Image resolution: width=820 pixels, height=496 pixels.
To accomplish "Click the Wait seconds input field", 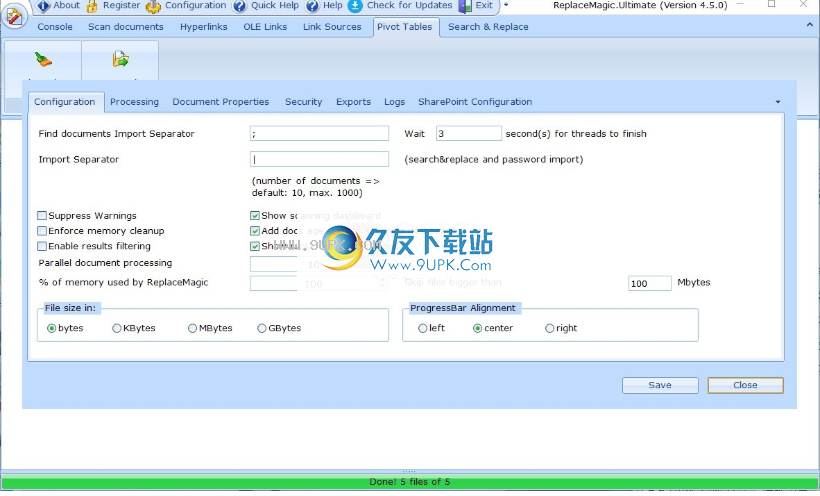I will (469, 133).
